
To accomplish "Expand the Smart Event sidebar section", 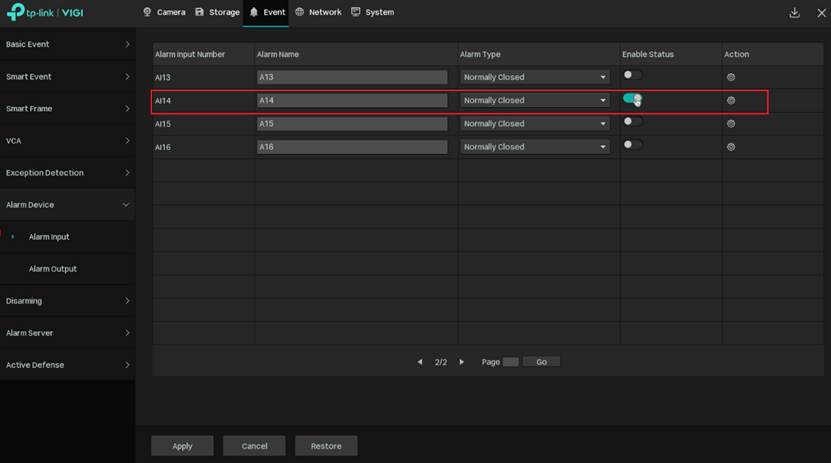I will (67, 77).
